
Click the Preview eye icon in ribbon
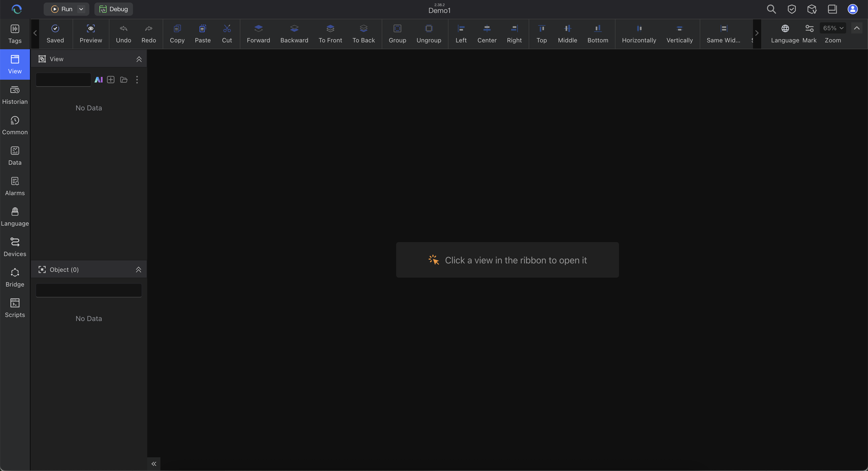[x=91, y=29]
